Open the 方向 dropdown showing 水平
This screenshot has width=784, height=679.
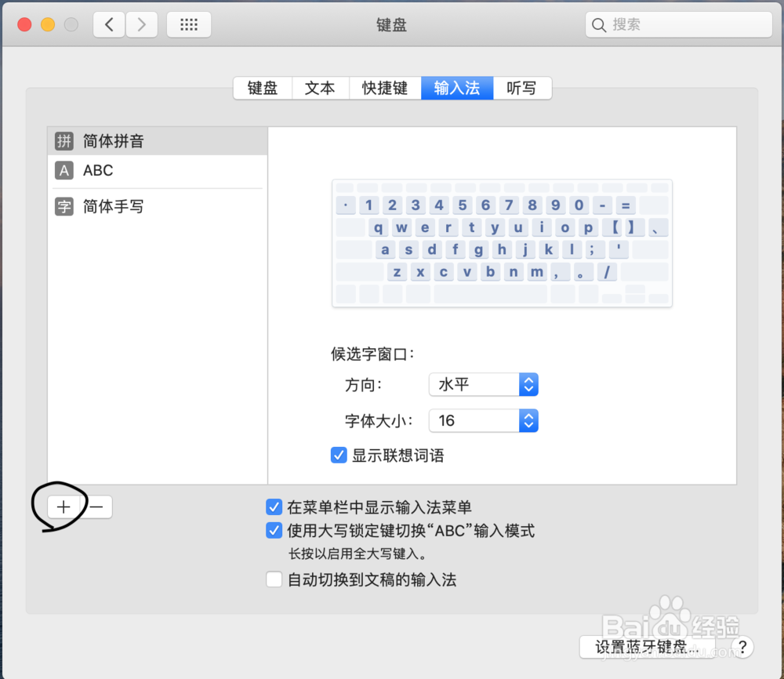click(483, 384)
